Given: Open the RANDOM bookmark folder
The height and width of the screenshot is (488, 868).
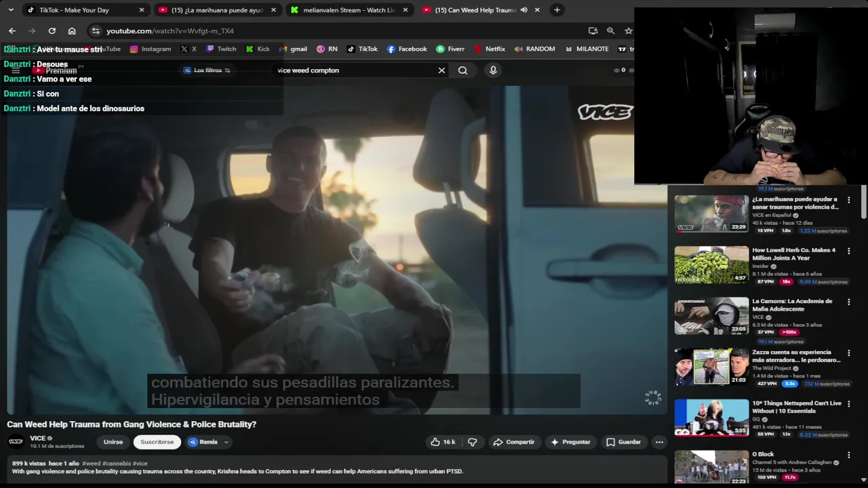Looking at the screenshot, I should click(534, 49).
